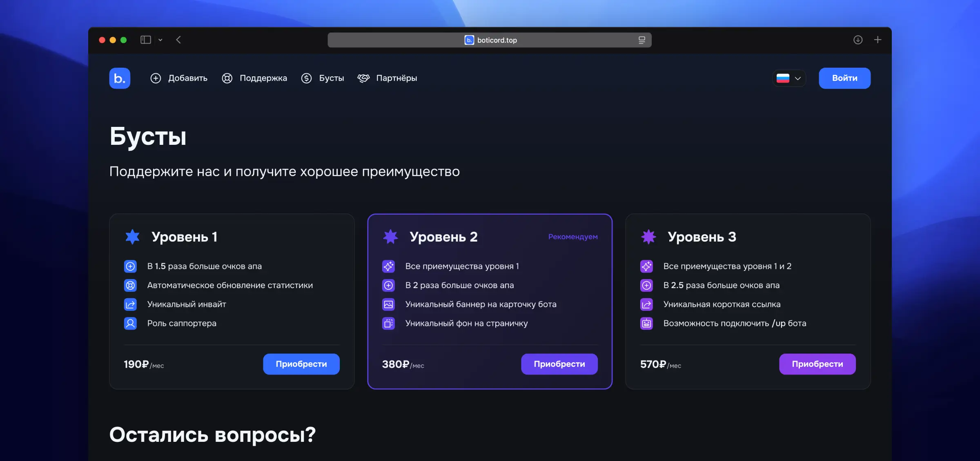Click the Рекомендуем label on Уровень 2
This screenshot has width=980, height=461.
coord(573,237)
